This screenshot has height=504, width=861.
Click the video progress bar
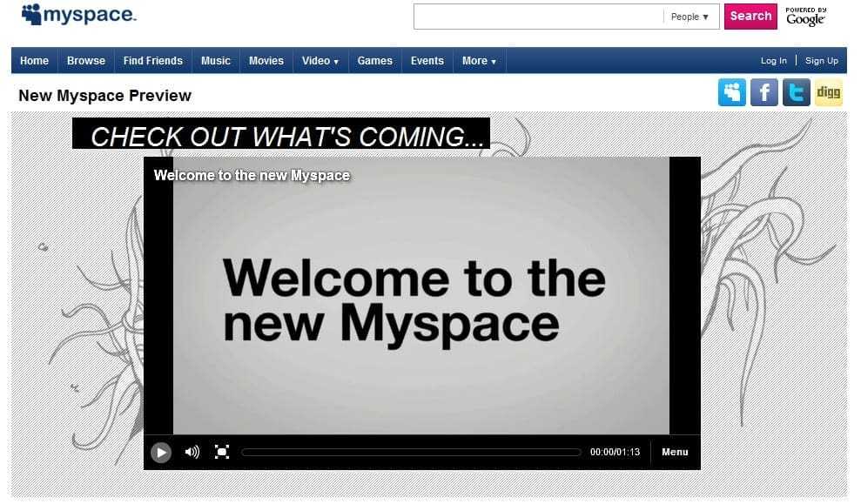(x=411, y=453)
